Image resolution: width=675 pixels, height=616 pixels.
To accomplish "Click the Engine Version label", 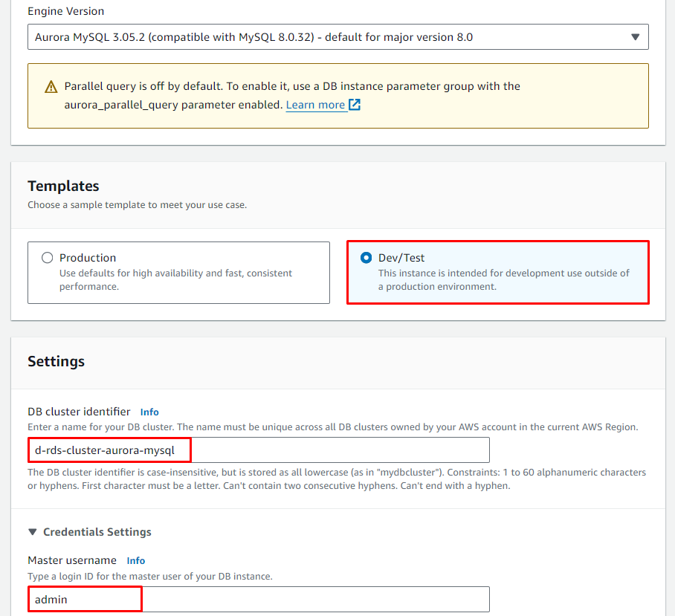I will coord(66,11).
